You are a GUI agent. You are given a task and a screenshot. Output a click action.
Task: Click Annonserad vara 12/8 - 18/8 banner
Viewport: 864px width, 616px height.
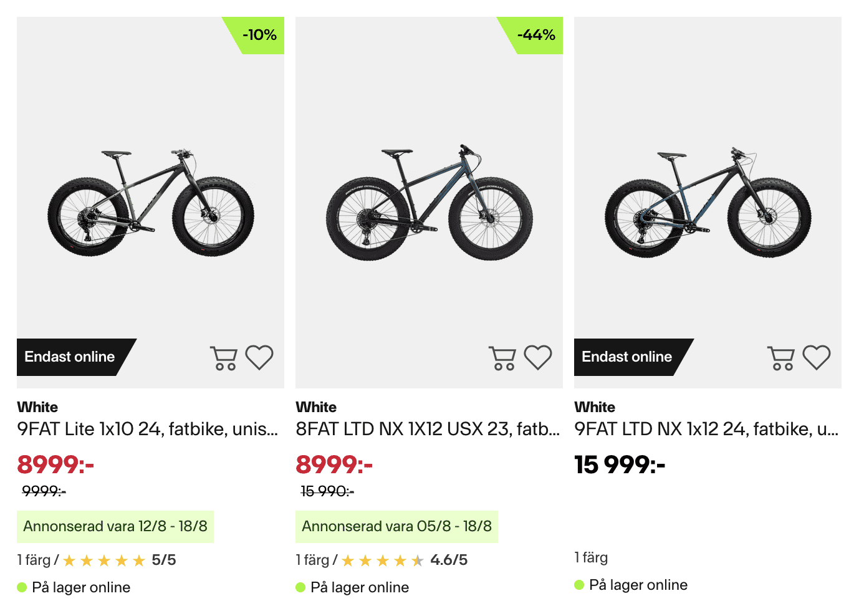point(115,526)
